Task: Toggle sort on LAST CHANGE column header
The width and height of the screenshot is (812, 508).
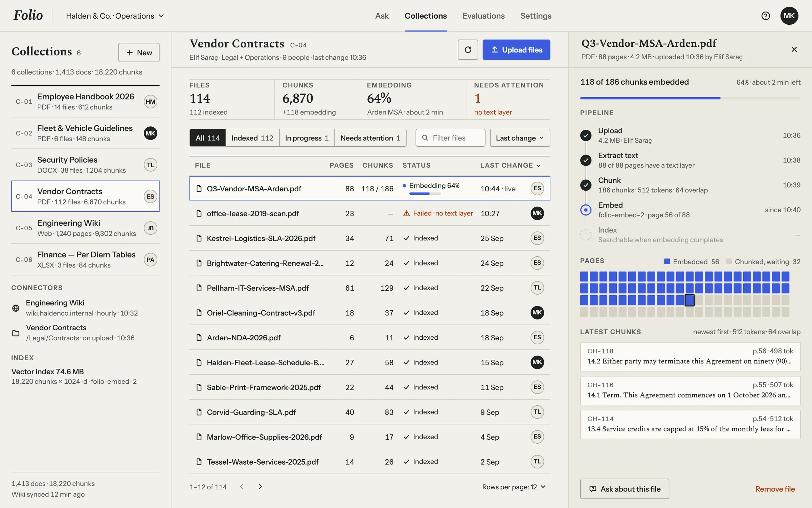Action: tap(510, 165)
